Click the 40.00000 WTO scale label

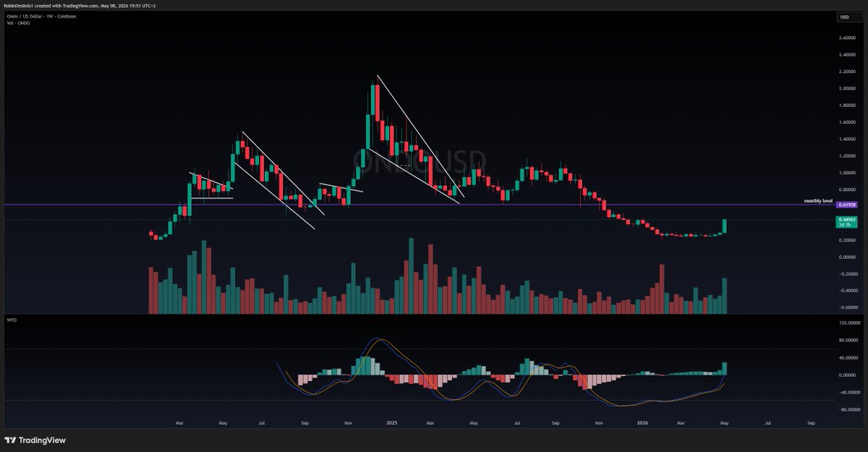click(x=849, y=358)
